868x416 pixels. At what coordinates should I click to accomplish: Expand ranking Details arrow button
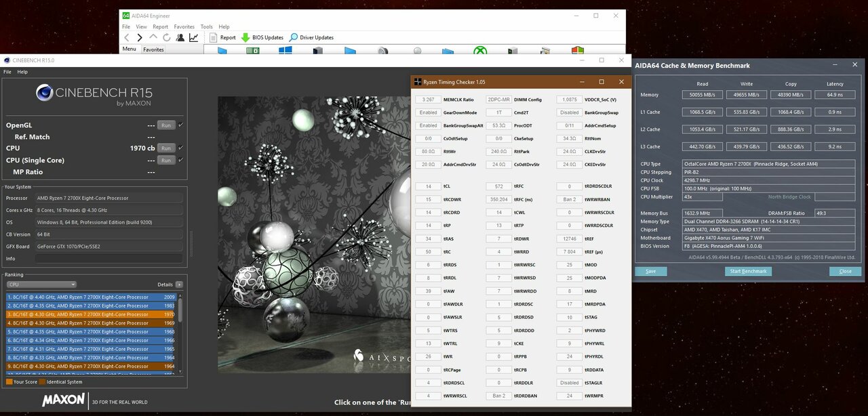pyautogui.click(x=179, y=285)
